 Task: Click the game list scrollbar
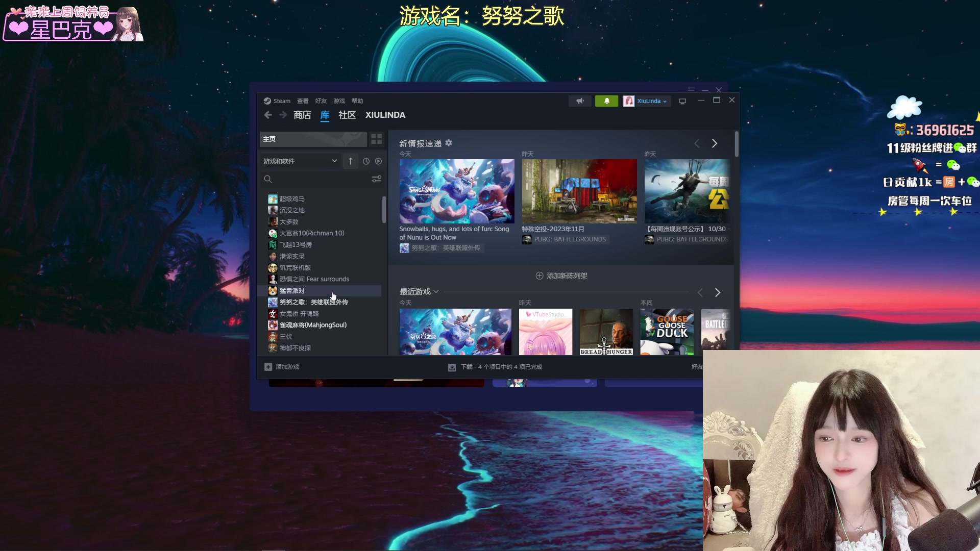point(384,210)
